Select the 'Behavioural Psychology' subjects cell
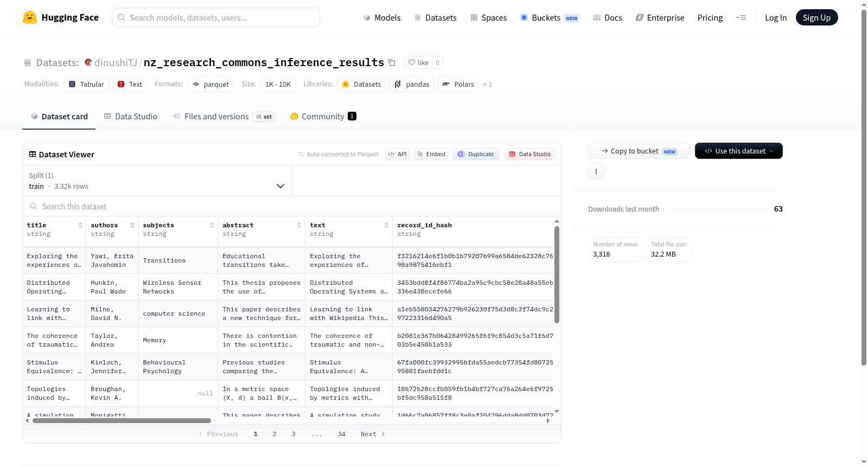 coord(178,367)
